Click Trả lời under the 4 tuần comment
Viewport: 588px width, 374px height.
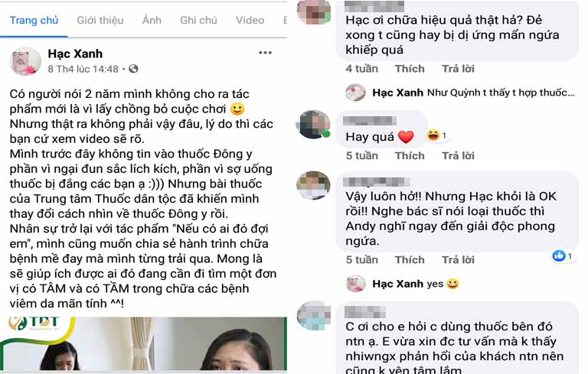[458, 69]
